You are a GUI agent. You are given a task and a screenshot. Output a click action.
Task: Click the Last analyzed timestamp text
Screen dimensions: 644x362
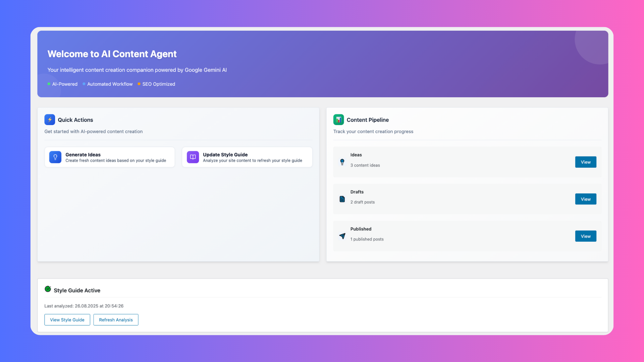point(84,306)
